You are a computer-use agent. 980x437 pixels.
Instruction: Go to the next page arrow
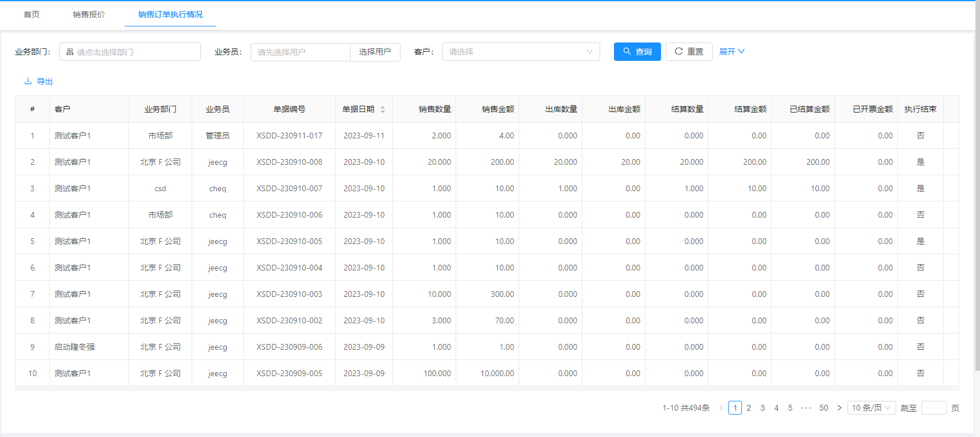(x=839, y=408)
